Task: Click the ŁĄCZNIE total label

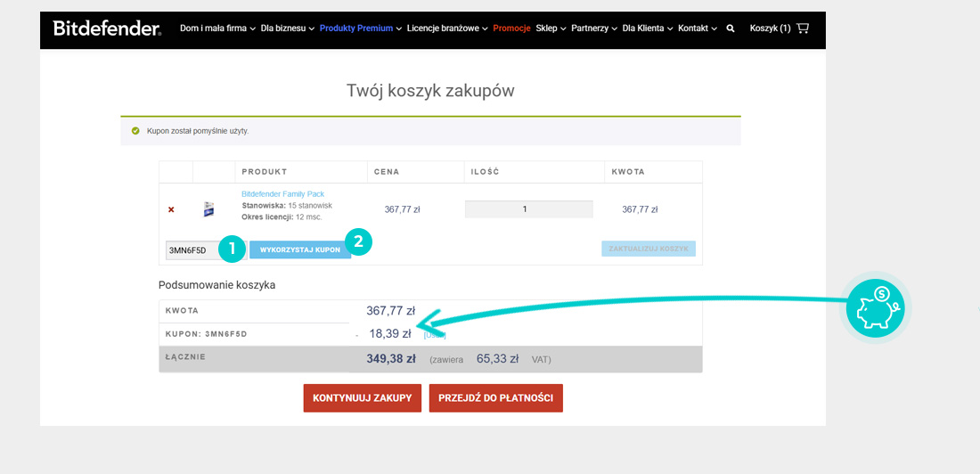Action: (x=185, y=357)
